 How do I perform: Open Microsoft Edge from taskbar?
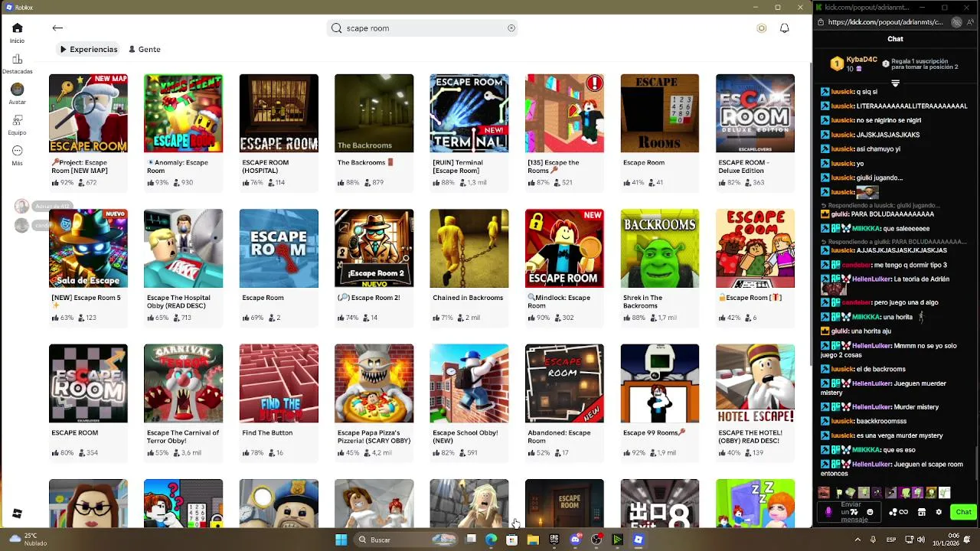tap(491, 540)
